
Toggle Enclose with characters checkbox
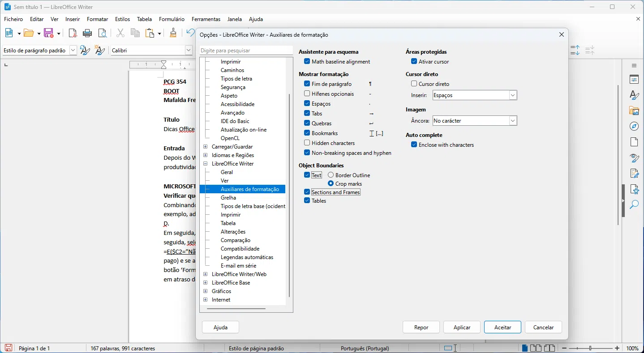coord(414,145)
